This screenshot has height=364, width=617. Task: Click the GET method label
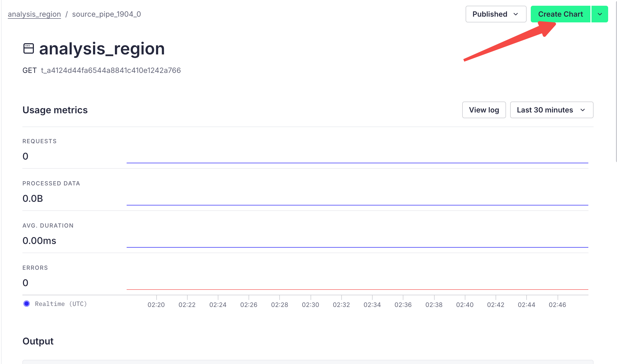click(x=29, y=70)
